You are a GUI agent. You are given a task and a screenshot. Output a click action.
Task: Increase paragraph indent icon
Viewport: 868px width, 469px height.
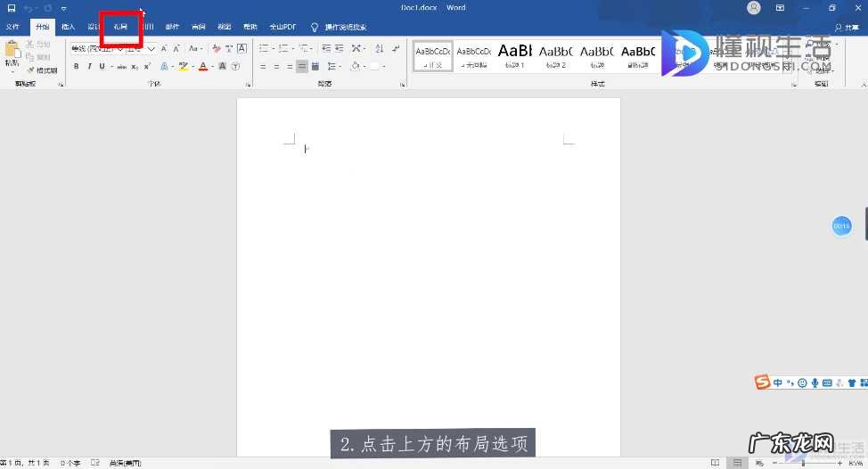click(x=340, y=49)
